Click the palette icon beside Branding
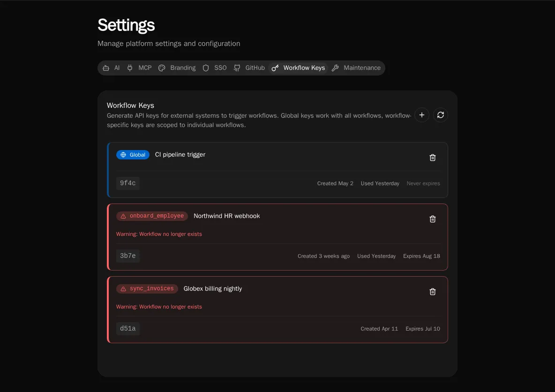555x392 pixels. pos(162,68)
